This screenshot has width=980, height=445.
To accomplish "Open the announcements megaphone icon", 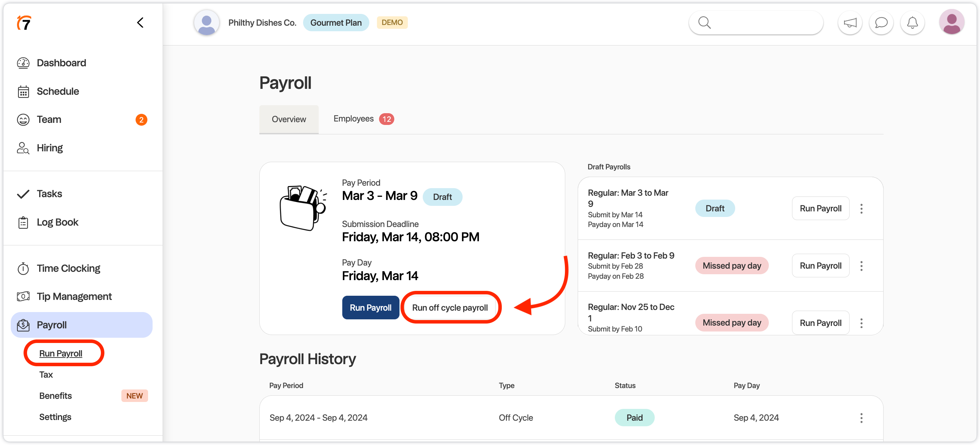I will [x=850, y=23].
